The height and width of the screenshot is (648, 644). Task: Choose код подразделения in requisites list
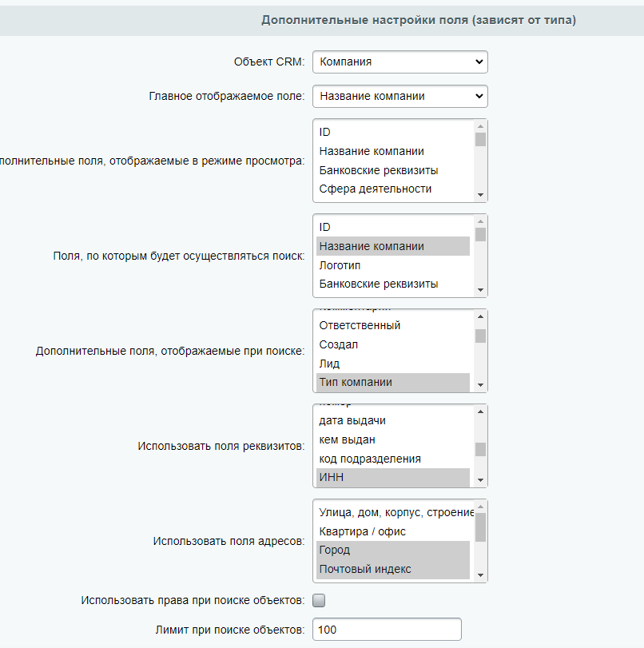pos(370,459)
